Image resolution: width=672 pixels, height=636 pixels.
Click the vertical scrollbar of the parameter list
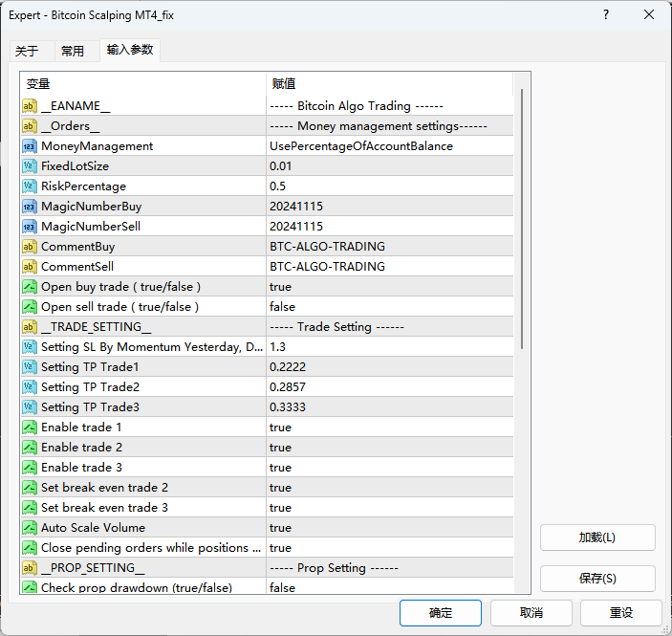521,220
